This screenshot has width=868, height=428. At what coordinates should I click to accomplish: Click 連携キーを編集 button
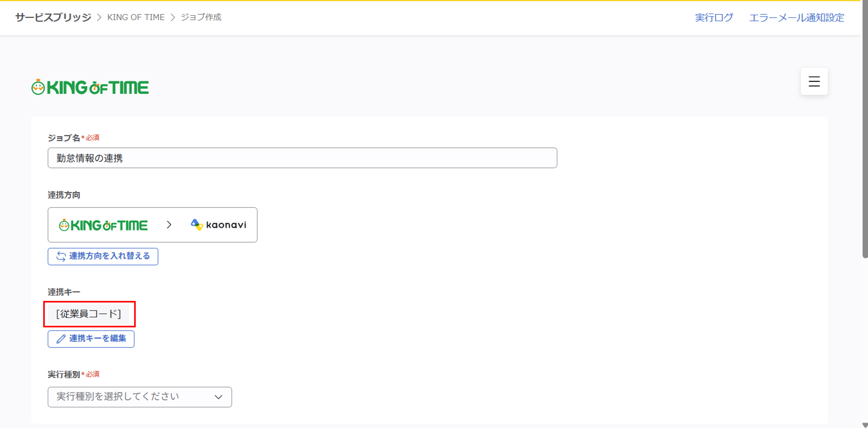click(91, 339)
